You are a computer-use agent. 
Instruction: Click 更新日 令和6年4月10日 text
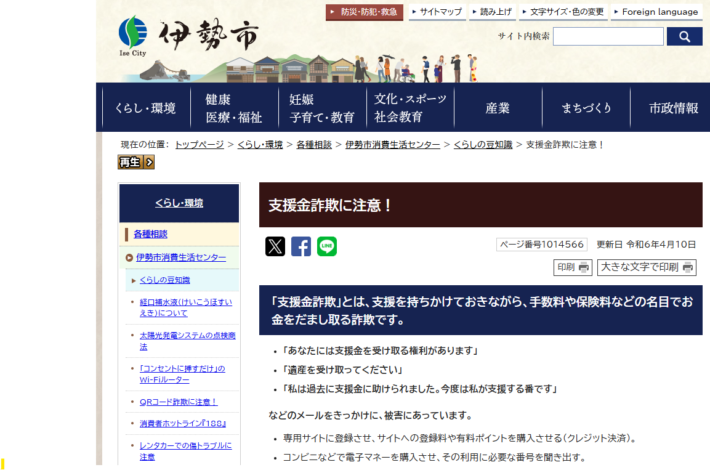tap(646, 245)
